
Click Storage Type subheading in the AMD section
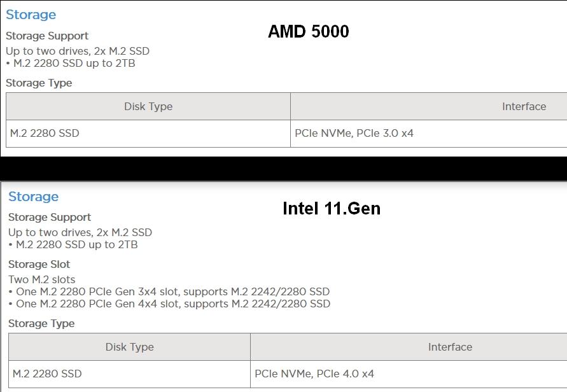pyautogui.click(x=39, y=83)
